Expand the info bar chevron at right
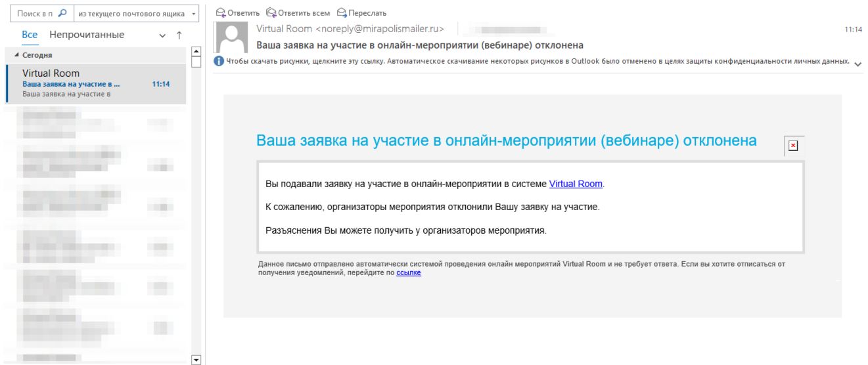The height and width of the screenshot is (365, 868). pyautogui.click(x=857, y=62)
